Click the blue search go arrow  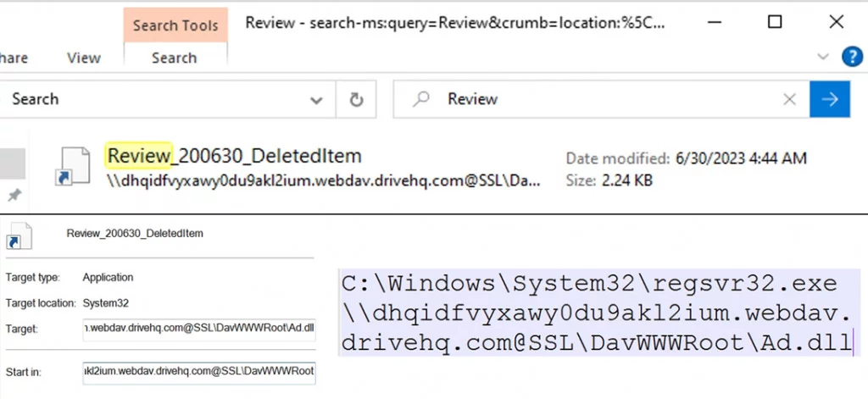point(830,99)
